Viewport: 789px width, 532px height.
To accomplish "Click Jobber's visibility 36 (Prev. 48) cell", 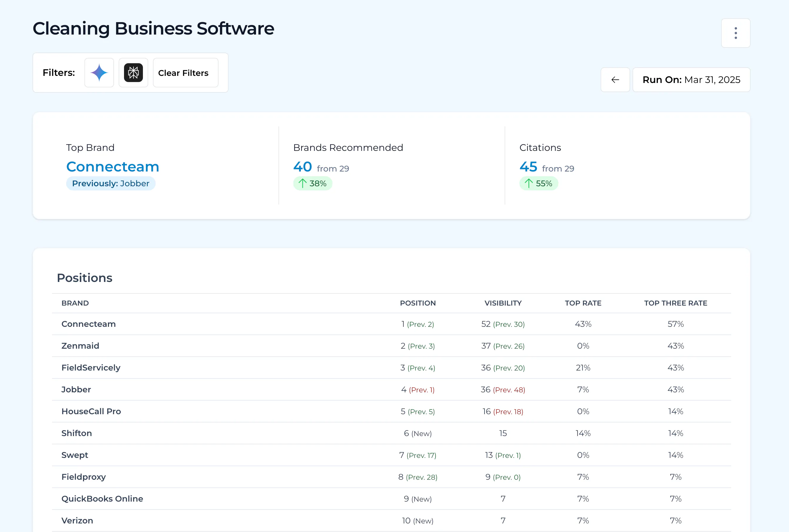I will pos(503,389).
